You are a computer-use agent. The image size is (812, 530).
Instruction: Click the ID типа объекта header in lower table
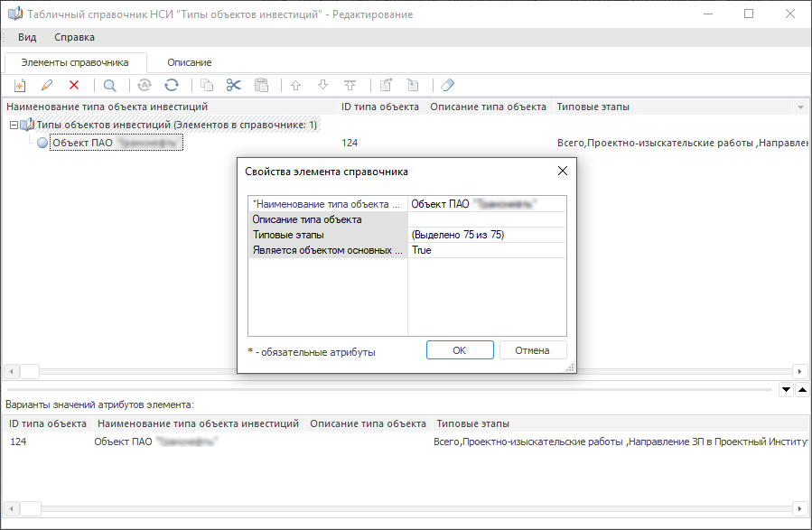coord(48,423)
